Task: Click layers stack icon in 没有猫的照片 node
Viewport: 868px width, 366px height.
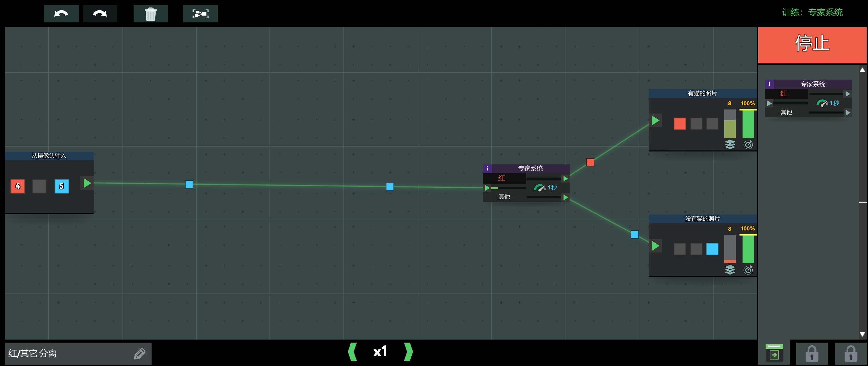Action: 730,270
